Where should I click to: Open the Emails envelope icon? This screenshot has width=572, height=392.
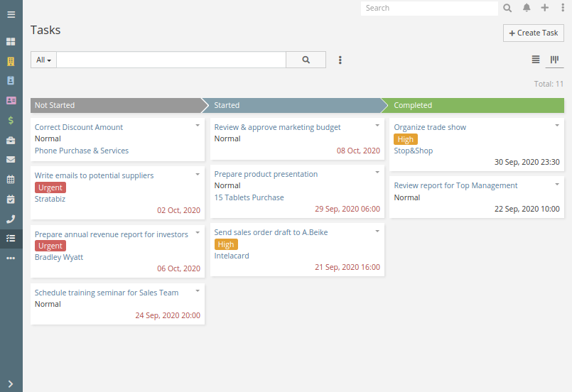tap(11, 159)
